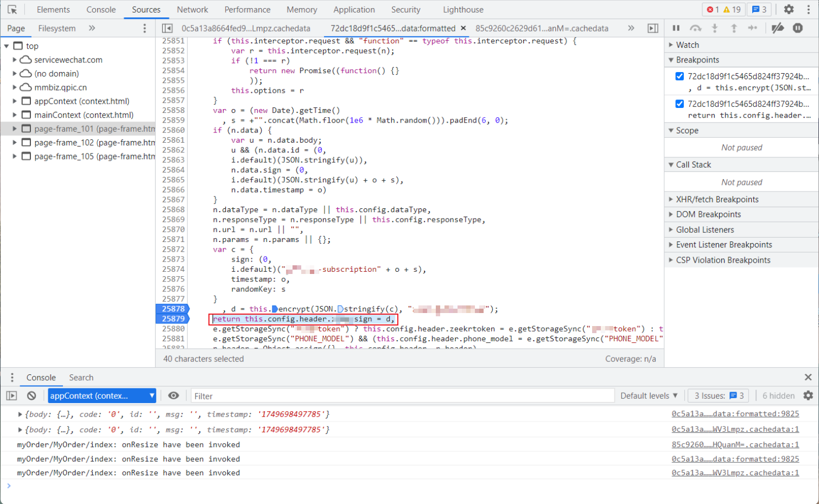819x504 pixels.
Task: Expand Event Listener Breakpoints section
Action: coord(741,245)
